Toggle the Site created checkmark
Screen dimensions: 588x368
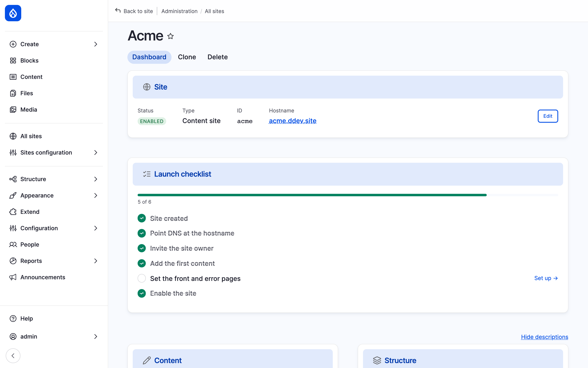click(x=142, y=218)
